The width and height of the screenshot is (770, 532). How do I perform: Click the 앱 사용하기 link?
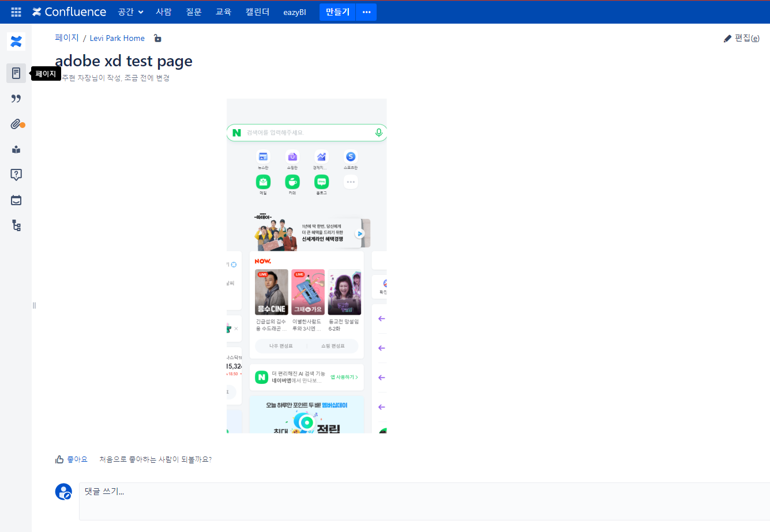tap(344, 377)
